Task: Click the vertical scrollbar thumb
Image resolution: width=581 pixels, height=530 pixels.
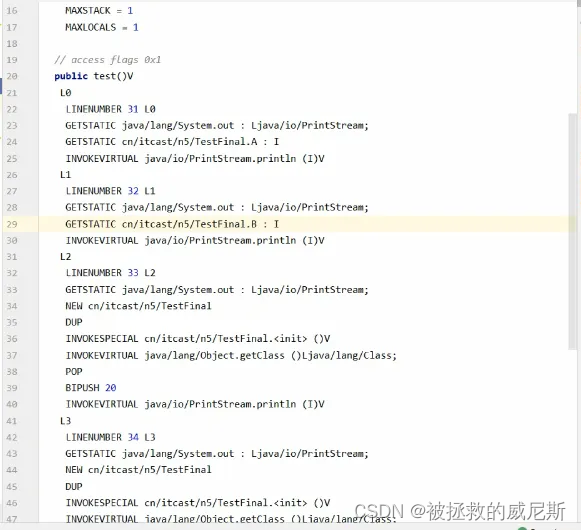Action: pyautogui.click(x=572, y=231)
